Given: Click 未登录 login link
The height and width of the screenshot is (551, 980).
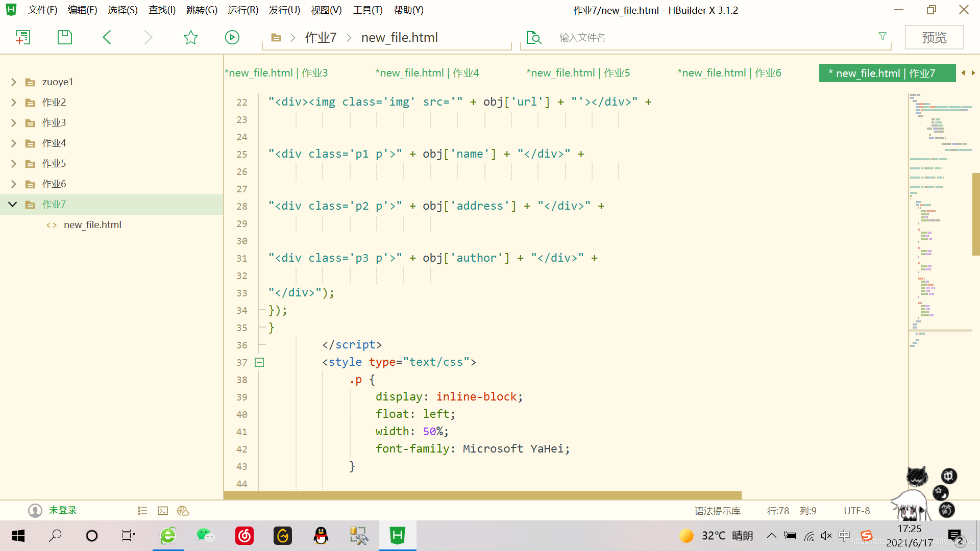Looking at the screenshot, I should pyautogui.click(x=63, y=510).
